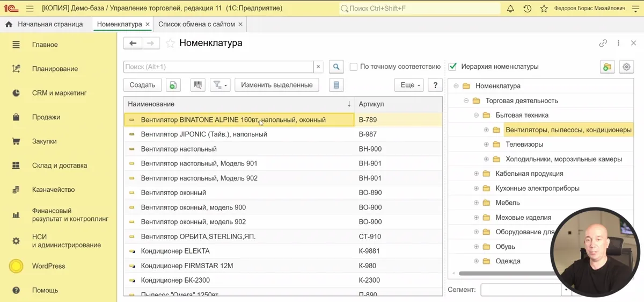This screenshot has width=644, height=302.
Task: Open the functions menu hamburger icon
Action: [x=30, y=9]
